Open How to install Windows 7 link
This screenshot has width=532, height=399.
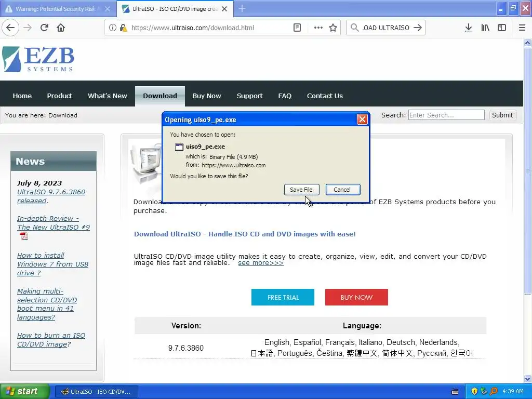coord(52,264)
